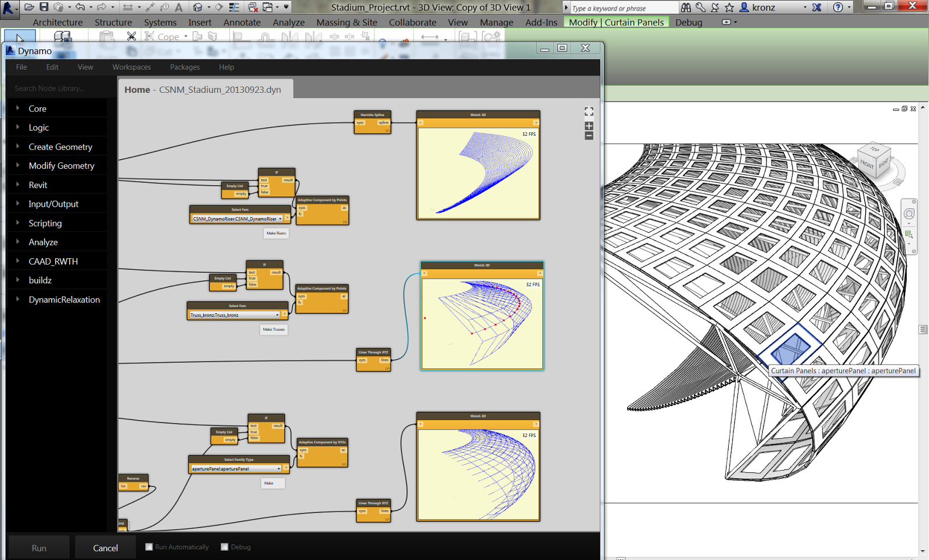Switch to the Massing & Site ribbon tab
The width and height of the screenshot is (929, 560).
pos(347,22)
